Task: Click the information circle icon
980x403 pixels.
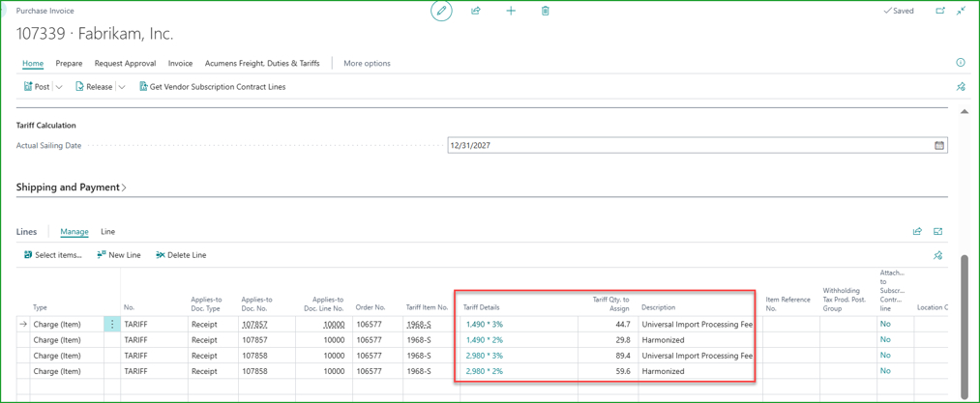Action: [961, 63]
